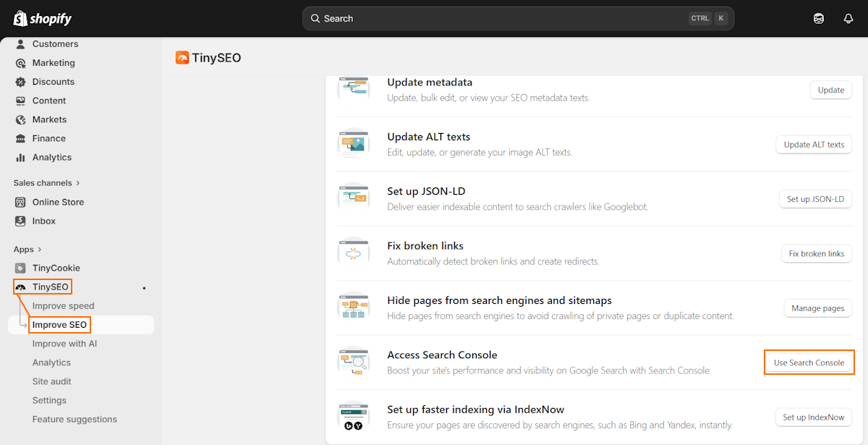Viewport: 868px width, 445px height.
Task: Click the store profile icon top right
Action: click(x=818, y=17)
